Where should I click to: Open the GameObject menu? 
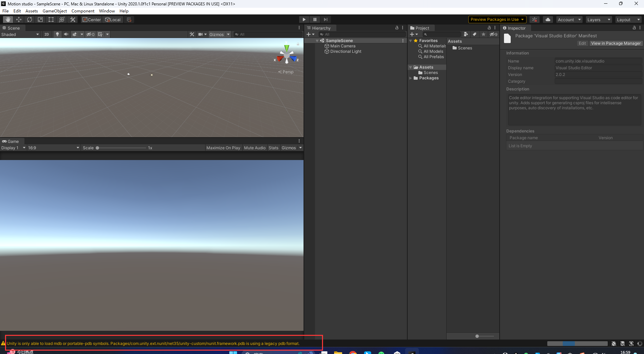pyautogui.click(x=54, y=11)
